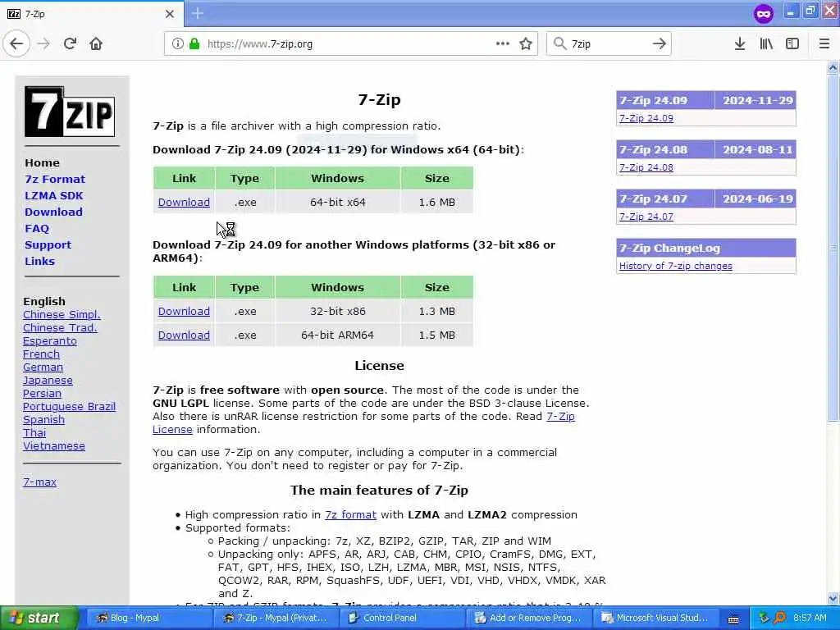
Task: Bookmark this page with the star
Action: [x=526, y=44]
